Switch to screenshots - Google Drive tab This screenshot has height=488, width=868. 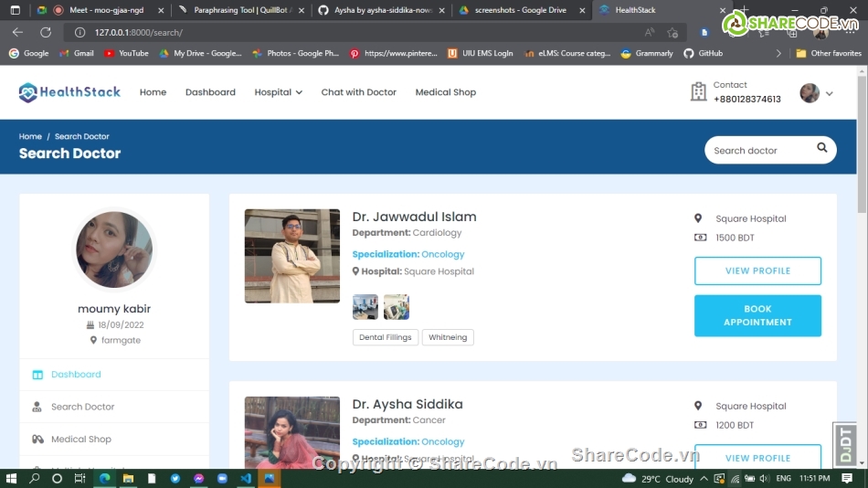pyautogui.click(x=521, y=10)
